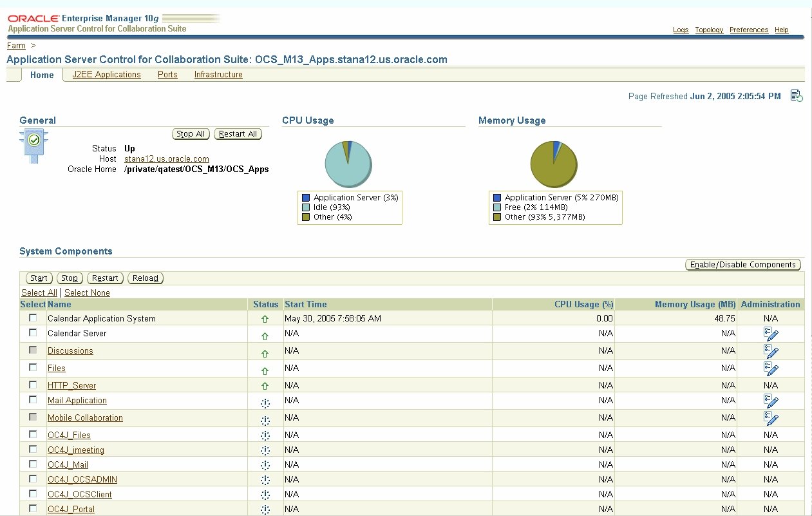Open the Infrastructure tab
The height and width of the screenshot is (516, 812).
(218, 75)
